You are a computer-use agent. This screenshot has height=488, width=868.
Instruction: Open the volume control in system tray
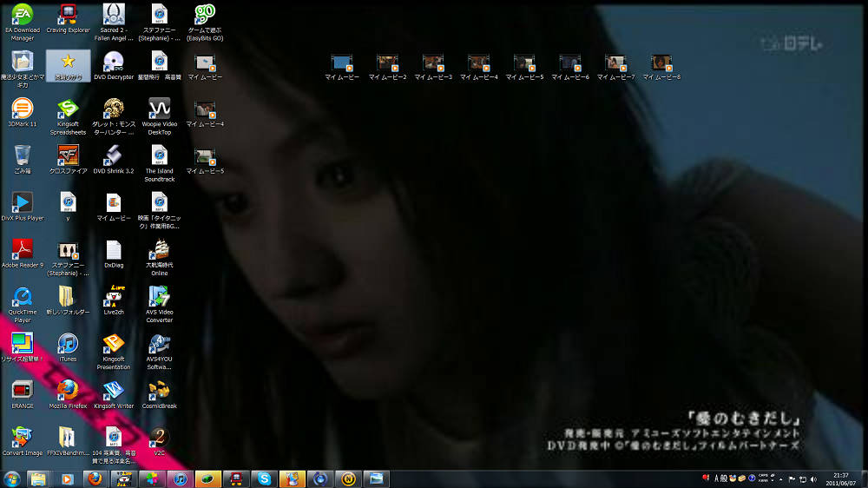coord(814,479)
